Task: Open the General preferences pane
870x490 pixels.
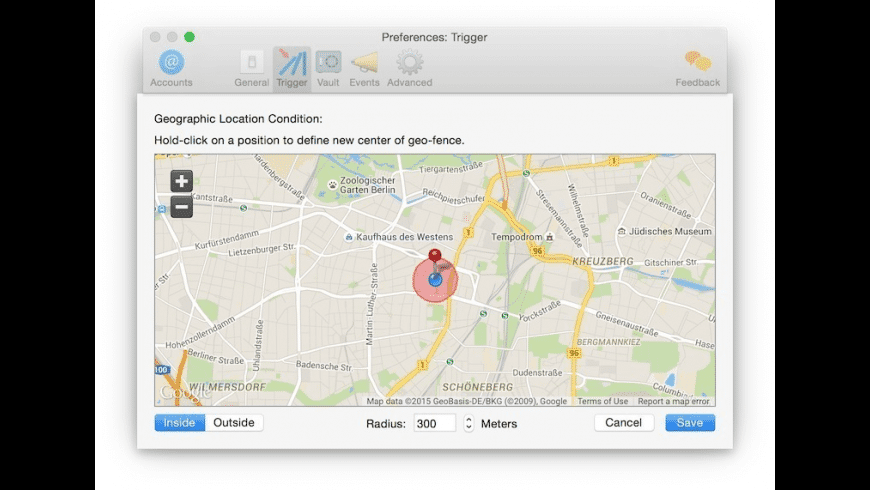Action: click(x=251, y=68)
